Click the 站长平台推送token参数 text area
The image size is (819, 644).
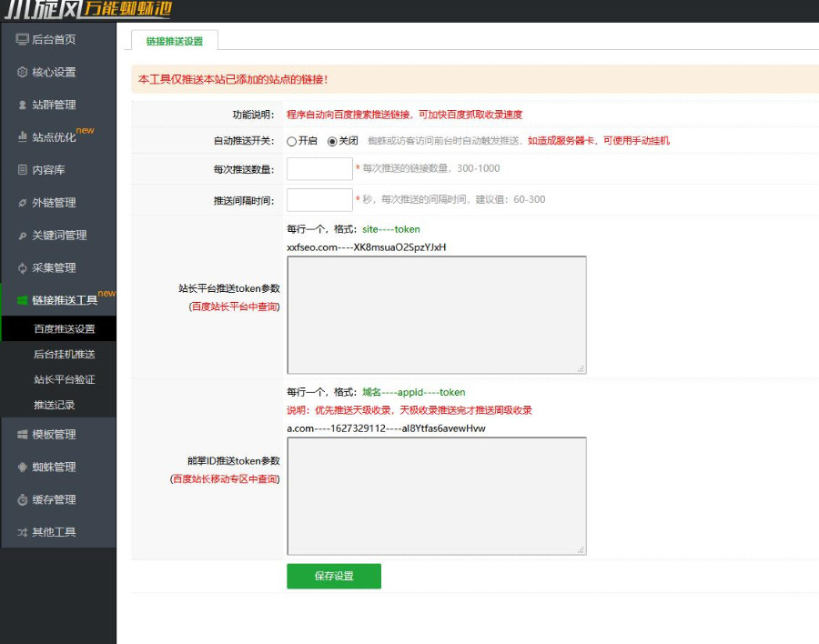tap(436, 315)
